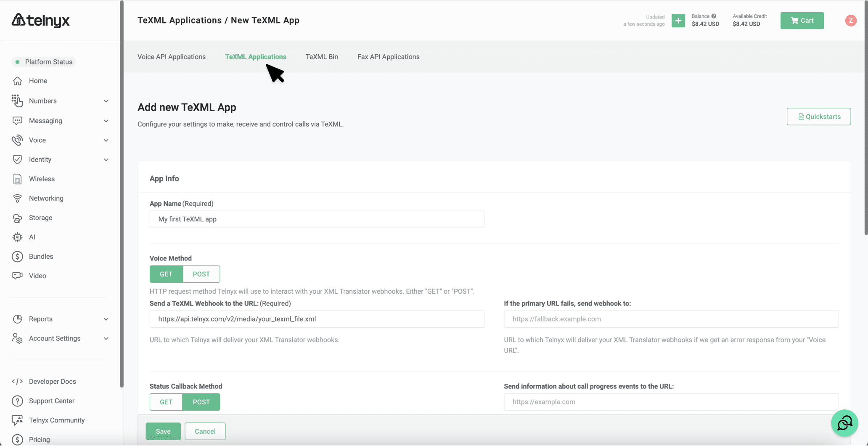Open the Quickstarts guide
Image resolution: width=868 pixels, height=446 pixels.
[x=819, y=117]
